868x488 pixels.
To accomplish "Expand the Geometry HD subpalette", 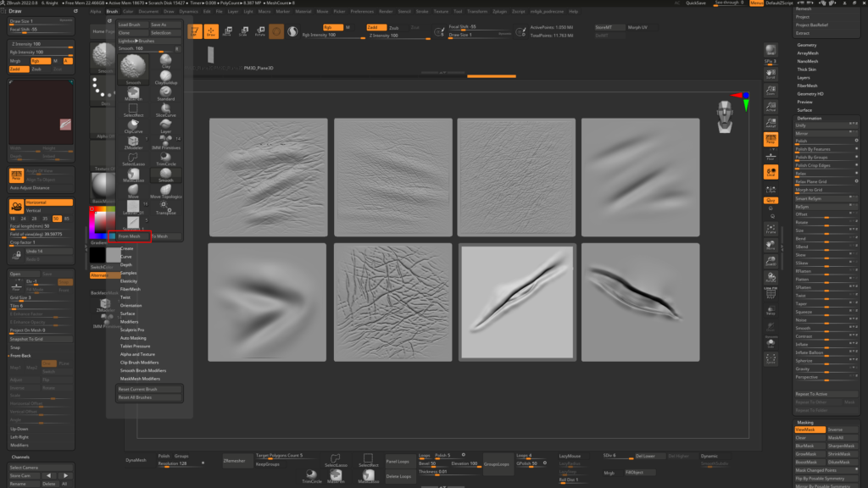I will click(x=810, y=94).
